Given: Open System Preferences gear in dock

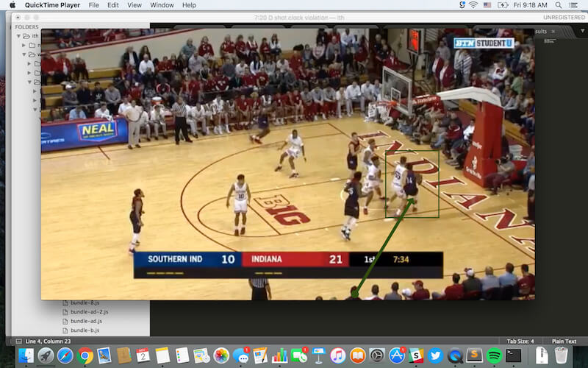Looking at the screenshot, I should click(x=377, y=355).
